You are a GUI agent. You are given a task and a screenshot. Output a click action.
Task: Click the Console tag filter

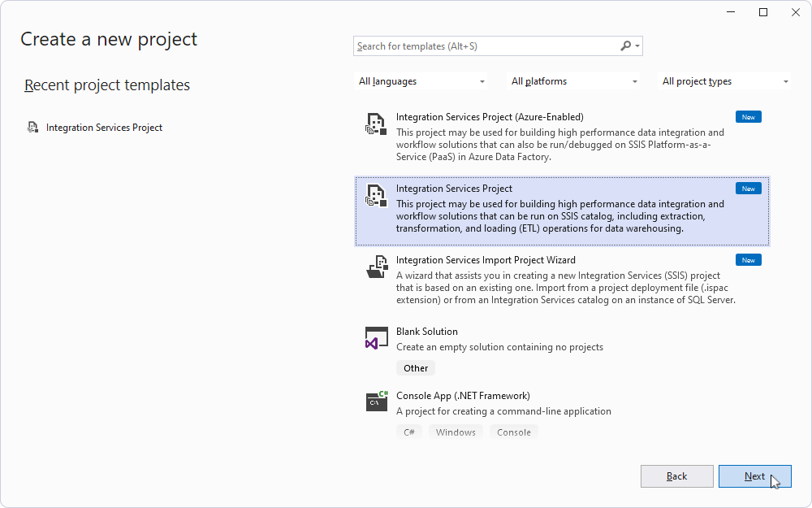point(513,432)
